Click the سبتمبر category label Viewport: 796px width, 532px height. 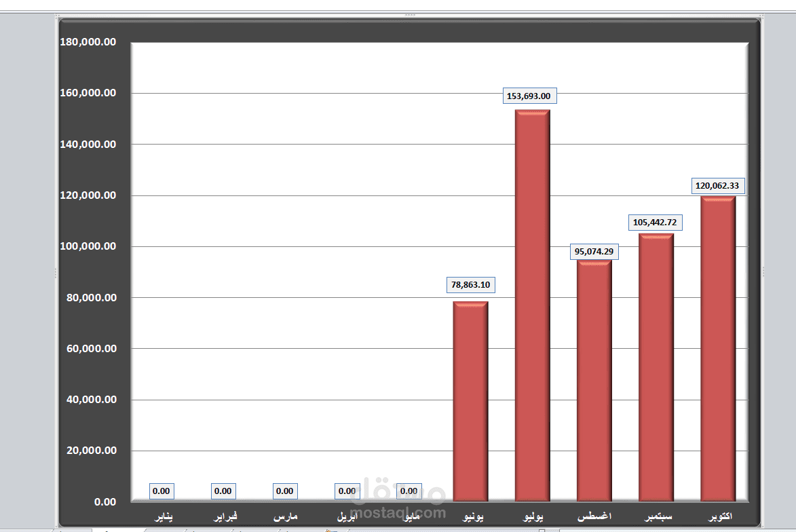tap(658, 517)
